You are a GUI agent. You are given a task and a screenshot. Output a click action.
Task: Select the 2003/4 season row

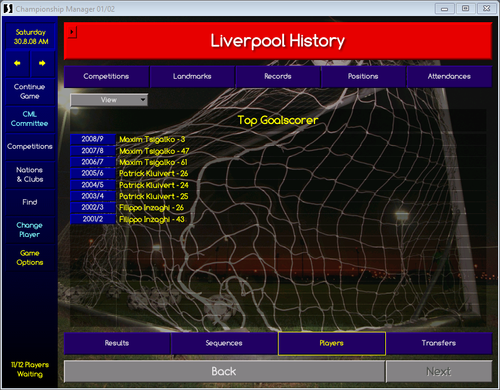93,196
